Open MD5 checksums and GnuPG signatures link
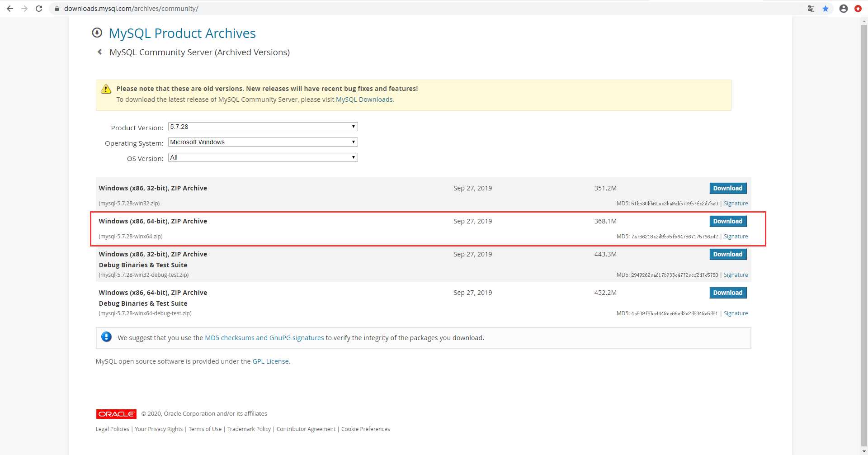The width and height of the screenshot is (868, 455). tap(264, 338)
